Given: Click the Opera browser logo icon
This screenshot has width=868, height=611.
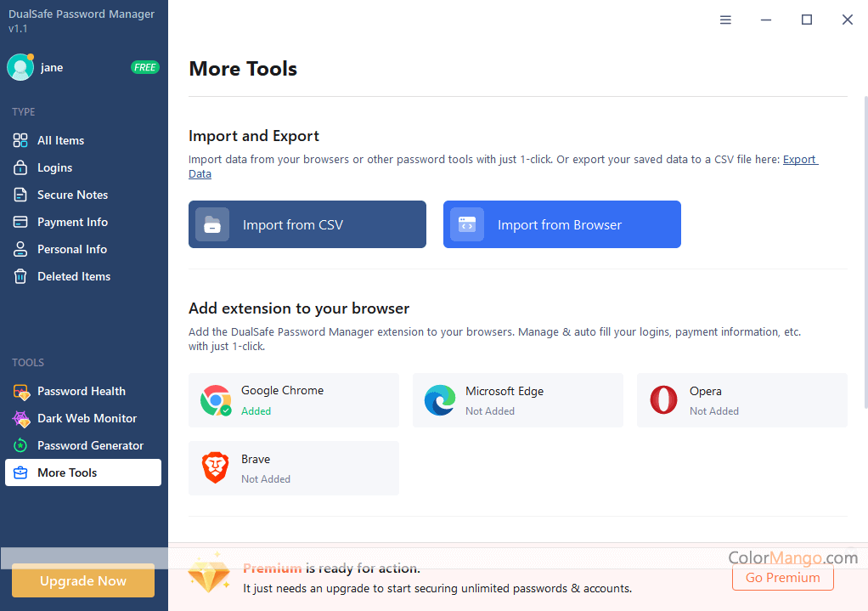Looking at the screenshot, I should 663,400.
